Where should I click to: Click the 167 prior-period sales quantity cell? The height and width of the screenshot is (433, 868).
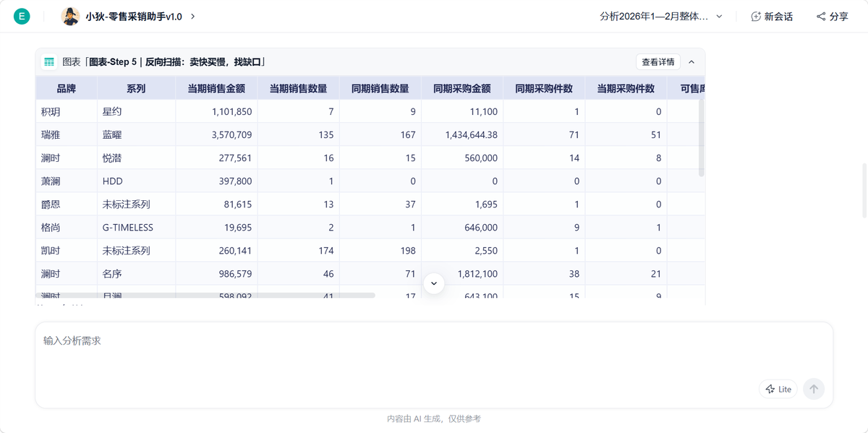380,134
